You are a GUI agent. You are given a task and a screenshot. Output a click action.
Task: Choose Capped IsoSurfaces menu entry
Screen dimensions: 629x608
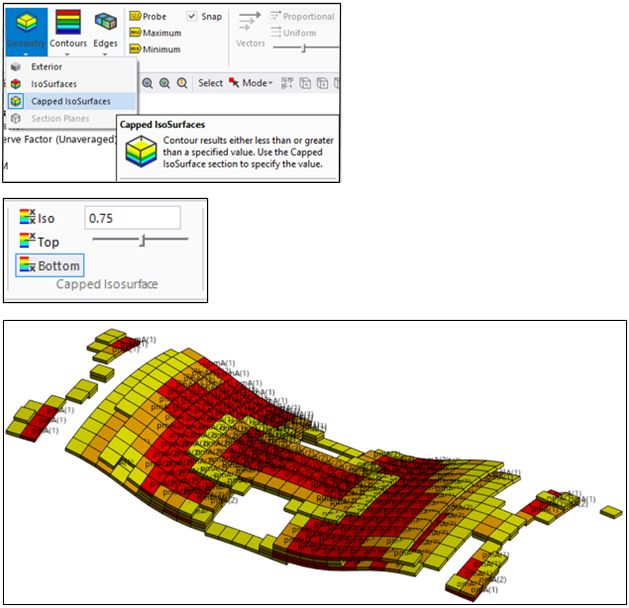coord(72,101)
